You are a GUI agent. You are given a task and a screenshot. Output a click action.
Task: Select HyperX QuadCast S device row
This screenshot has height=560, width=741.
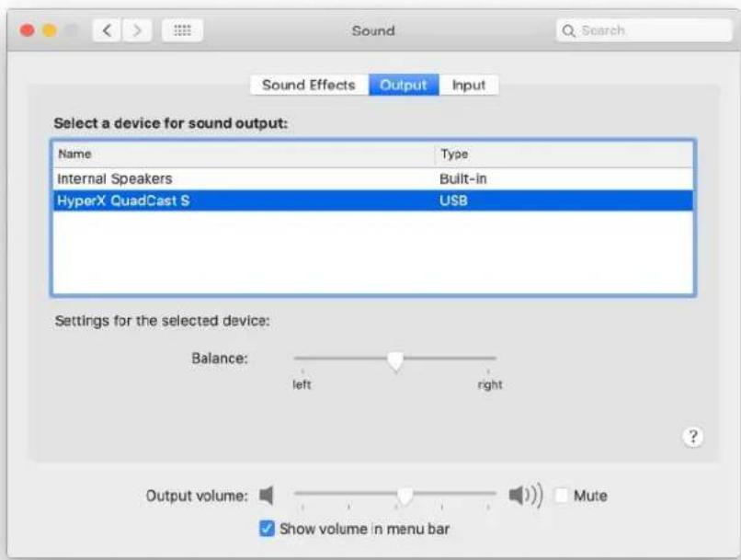tap(373, 200)
